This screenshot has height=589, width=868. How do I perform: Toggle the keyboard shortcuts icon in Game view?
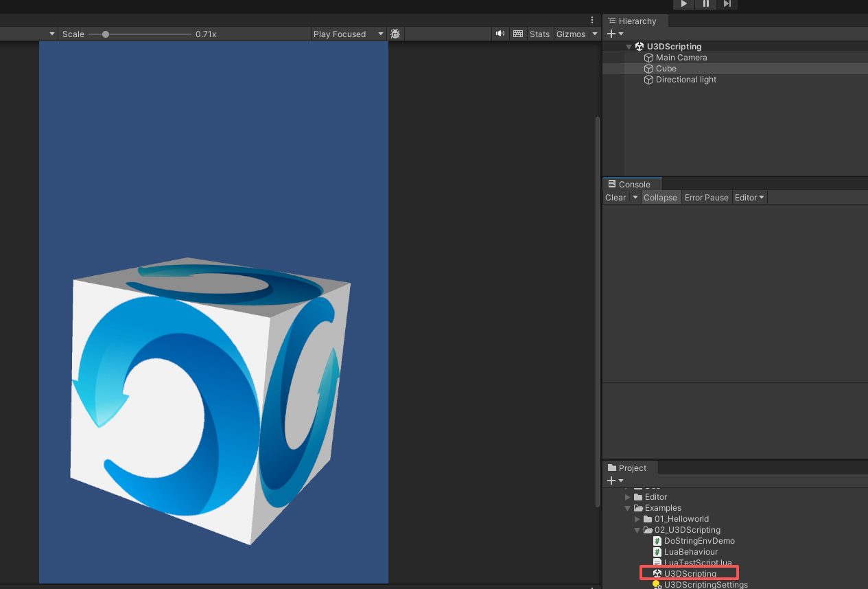[x=518, y=34]
